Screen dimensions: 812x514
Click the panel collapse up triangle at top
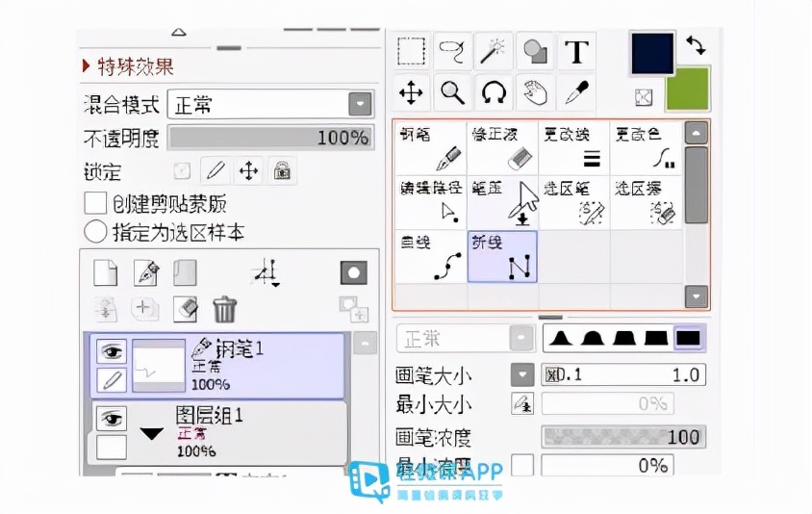point(179,32)
